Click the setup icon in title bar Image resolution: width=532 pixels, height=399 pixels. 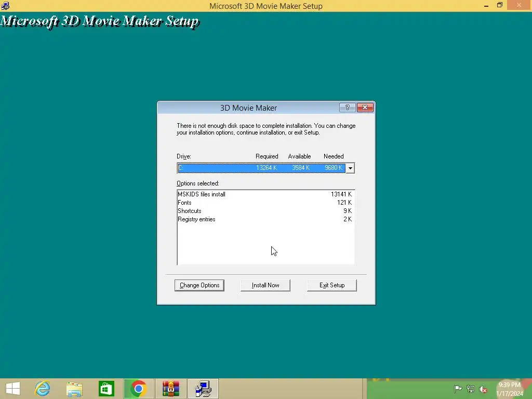[x=5, y=6]
